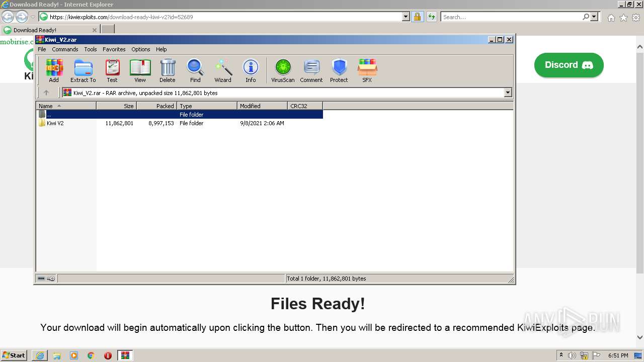Open the Windows Explorer taskbar icon
Screen dimensions: 644x362
click(x=57, y=355)
